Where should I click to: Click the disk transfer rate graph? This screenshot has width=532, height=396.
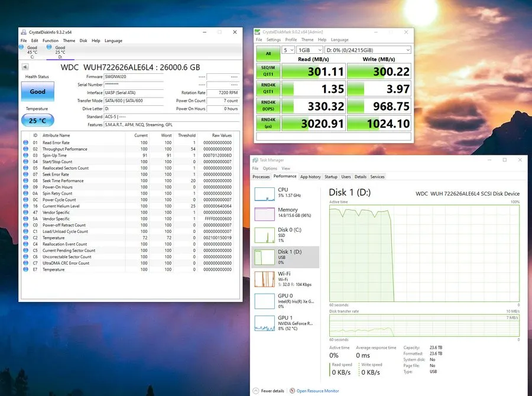(424, 326)
